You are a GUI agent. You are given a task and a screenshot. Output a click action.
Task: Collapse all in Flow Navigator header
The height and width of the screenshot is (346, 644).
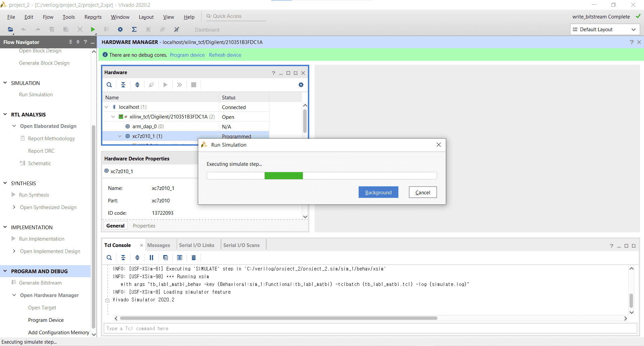70,42
